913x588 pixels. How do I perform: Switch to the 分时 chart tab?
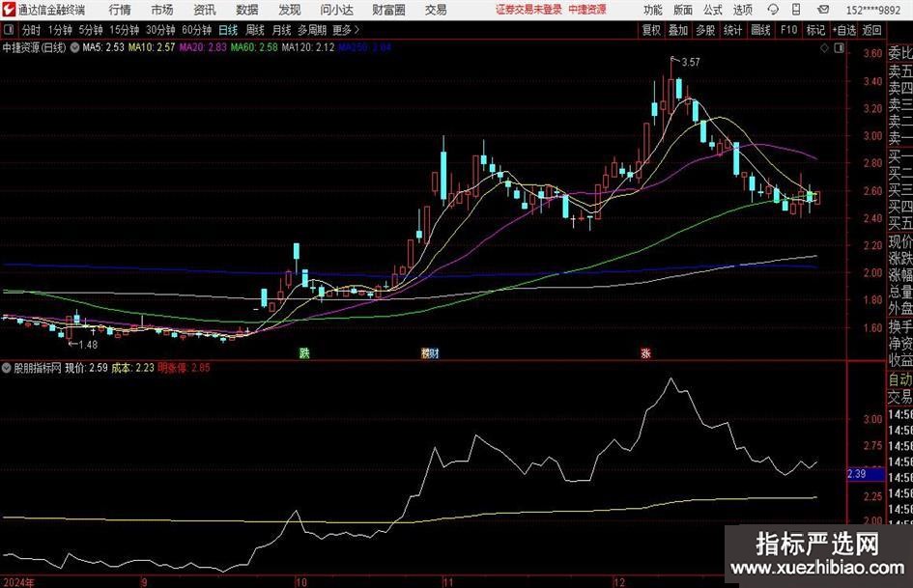31,30
